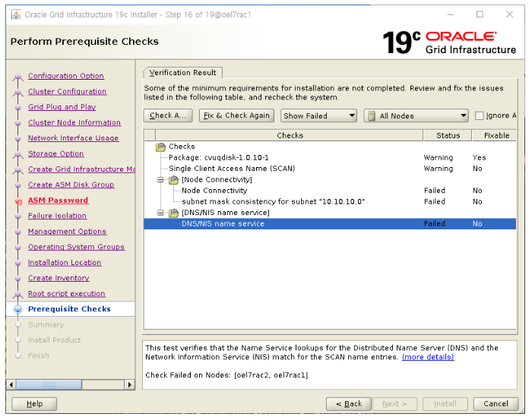Go to Installation Location step
Screen dimensions: 532x420
[65, 263]
